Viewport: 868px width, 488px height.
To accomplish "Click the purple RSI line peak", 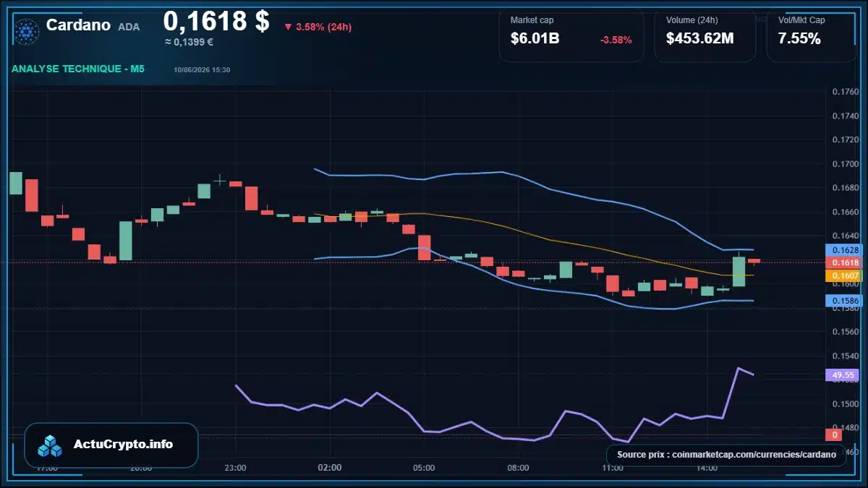I will point(739,369).
